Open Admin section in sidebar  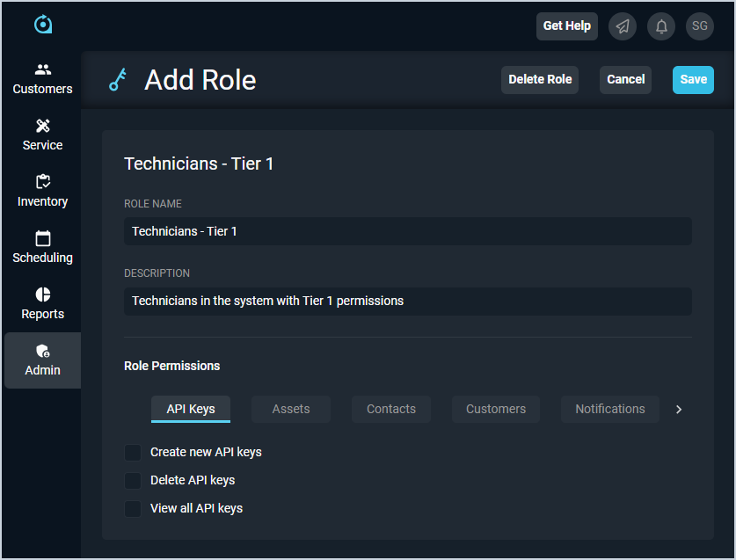(x=42, y=360)
